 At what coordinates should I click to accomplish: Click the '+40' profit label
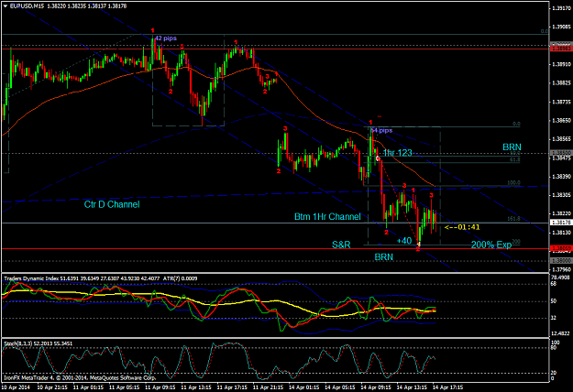point(404,241)
